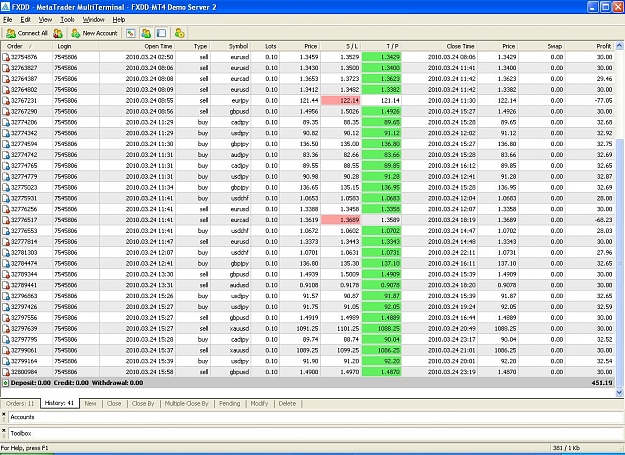This screenshot has height=455, width=625.
Task: Toggle the Accounts window toolbar icon
Action: (146, 33)
